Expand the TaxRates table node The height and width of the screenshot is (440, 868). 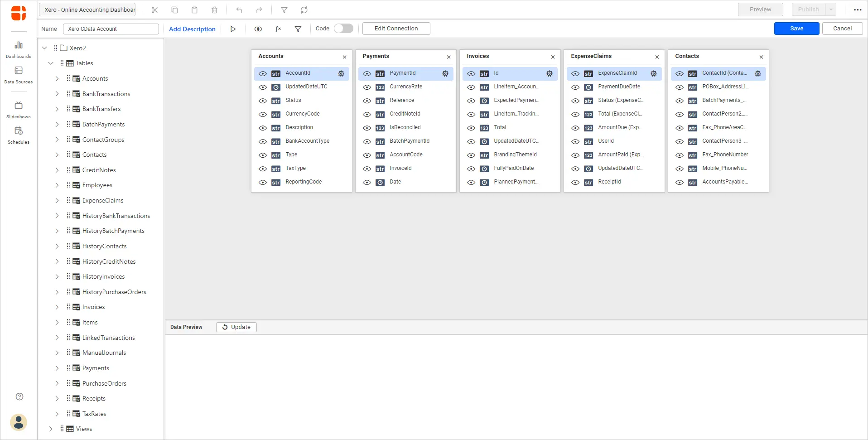[x=57, y=414]
